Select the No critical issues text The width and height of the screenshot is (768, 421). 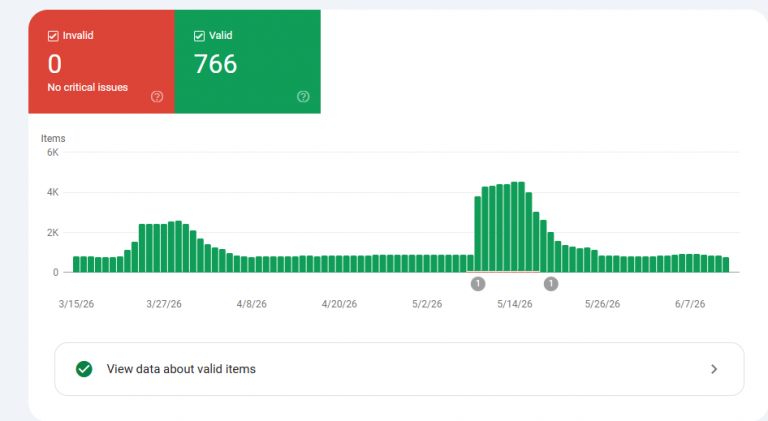[88, 87]
